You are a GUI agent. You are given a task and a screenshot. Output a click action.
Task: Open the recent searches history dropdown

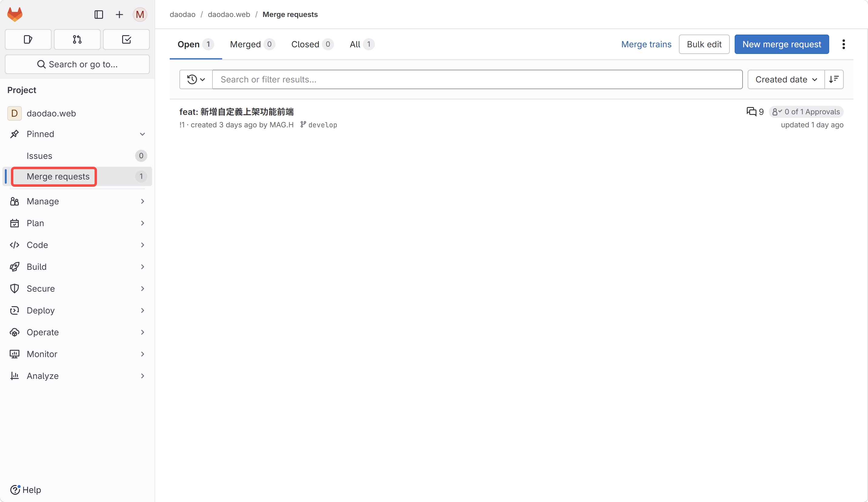pos(196,80)
